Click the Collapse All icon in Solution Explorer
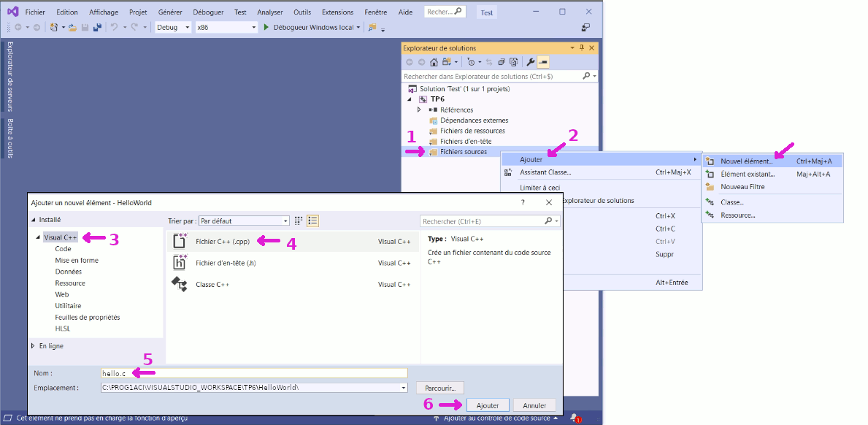Viewport: 868px width, 425px height. pyautogui.click(x=502, y=62)
